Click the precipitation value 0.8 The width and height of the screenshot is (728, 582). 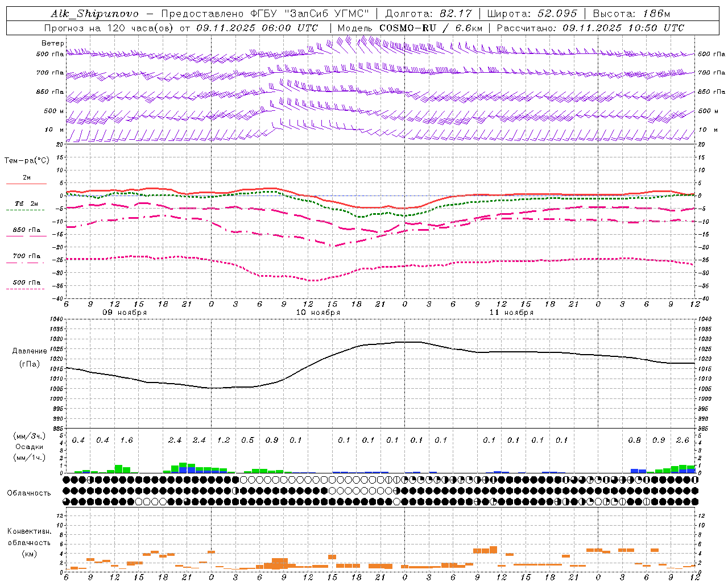pos(634,440)
